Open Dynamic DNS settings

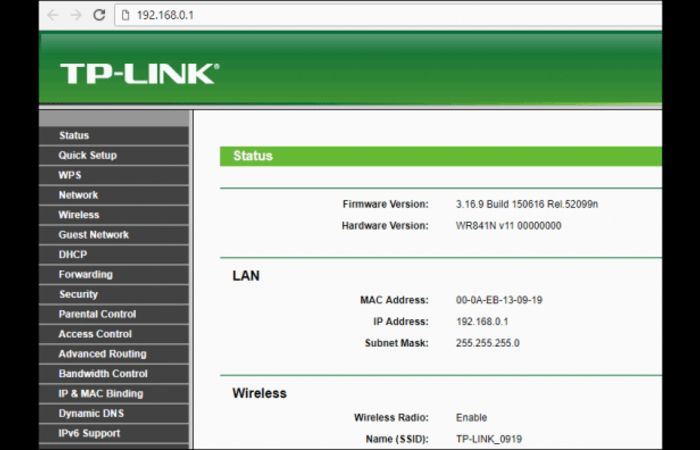(x=114, y=413)
